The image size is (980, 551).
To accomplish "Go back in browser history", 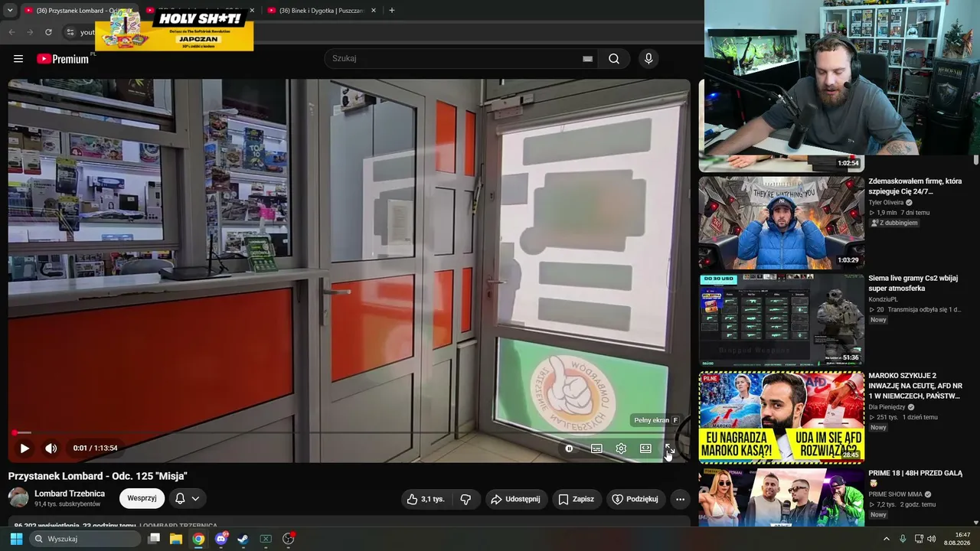I will (x=11, y=32).
